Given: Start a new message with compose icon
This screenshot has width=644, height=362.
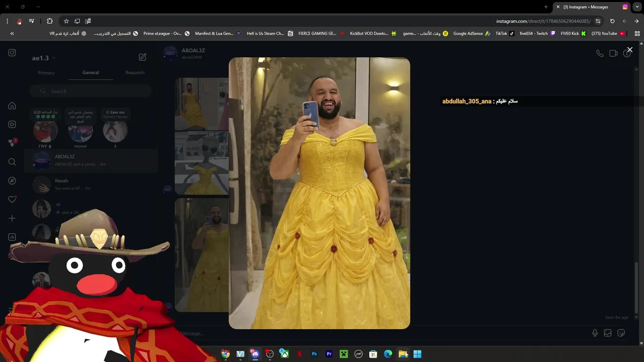Looking at the screenshot, I should pyautogui.click(x=142, y=57).
